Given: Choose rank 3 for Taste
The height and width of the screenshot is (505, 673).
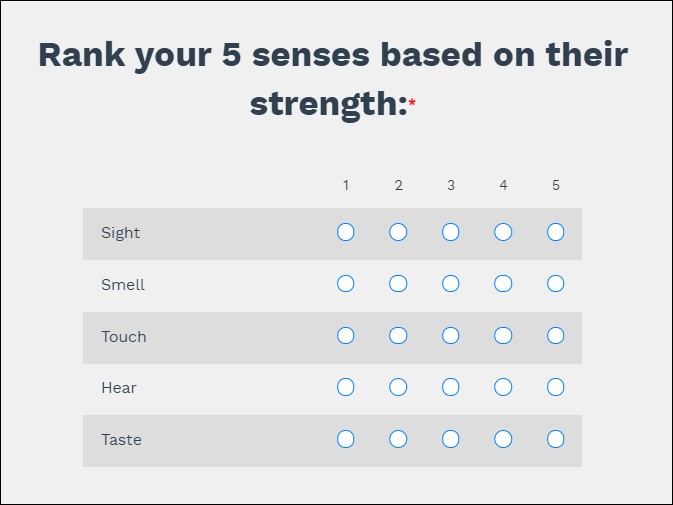Looking at the screenshot, I should click(451, 439).
